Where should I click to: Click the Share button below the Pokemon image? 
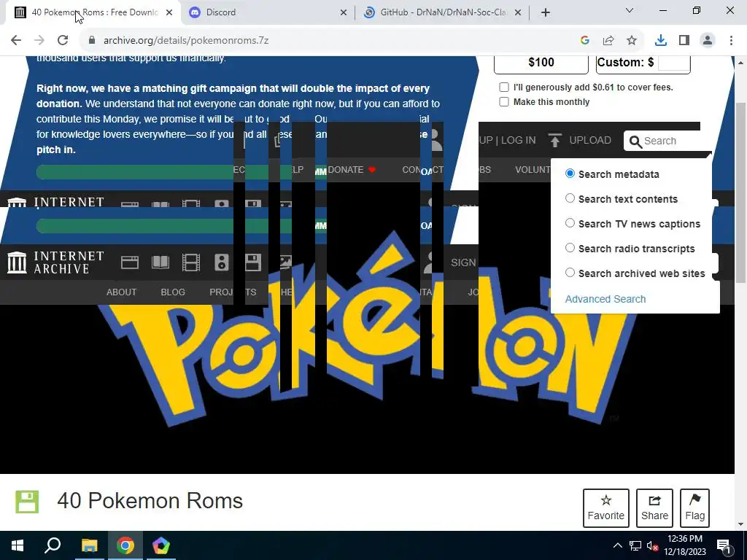[x=654, y=508]
